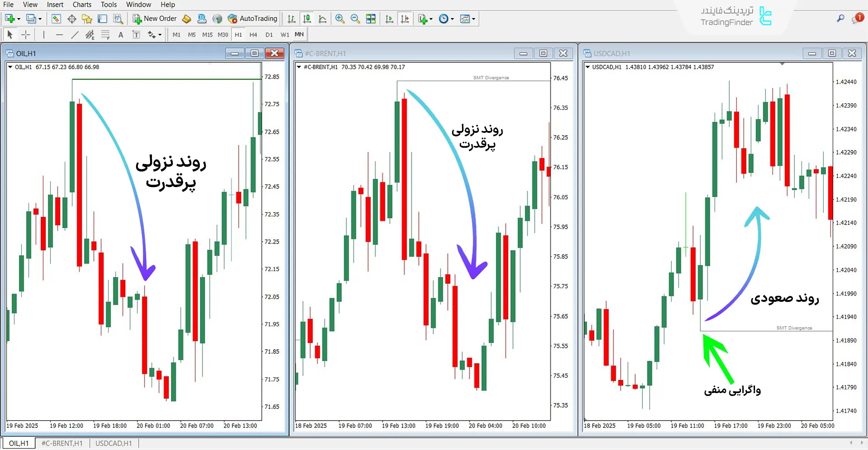
Task: Switch chart type to candlesticks
Action: point(307,19)
